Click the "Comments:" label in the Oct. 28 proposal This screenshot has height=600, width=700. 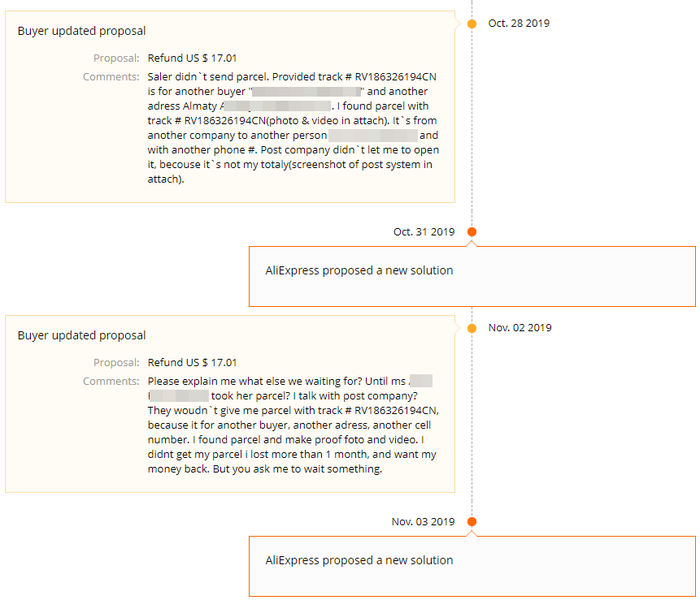pyautogui.click(x=111, y=76)
